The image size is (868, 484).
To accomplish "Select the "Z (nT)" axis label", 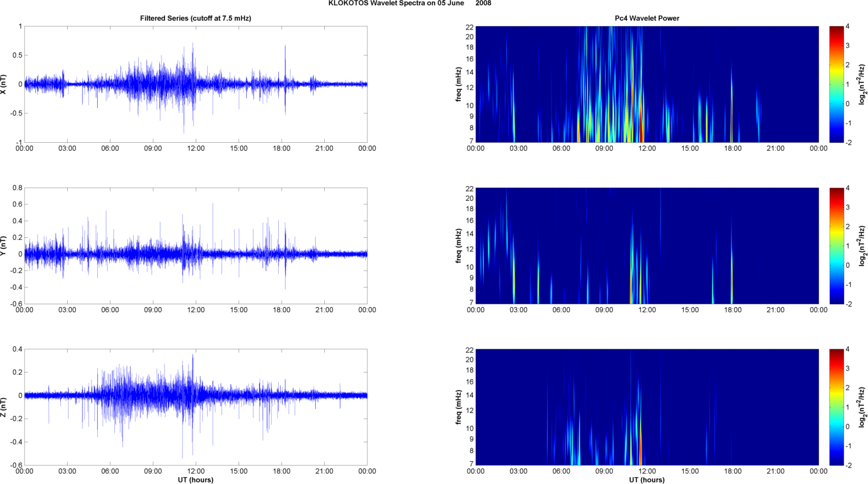I will point(3,407).
